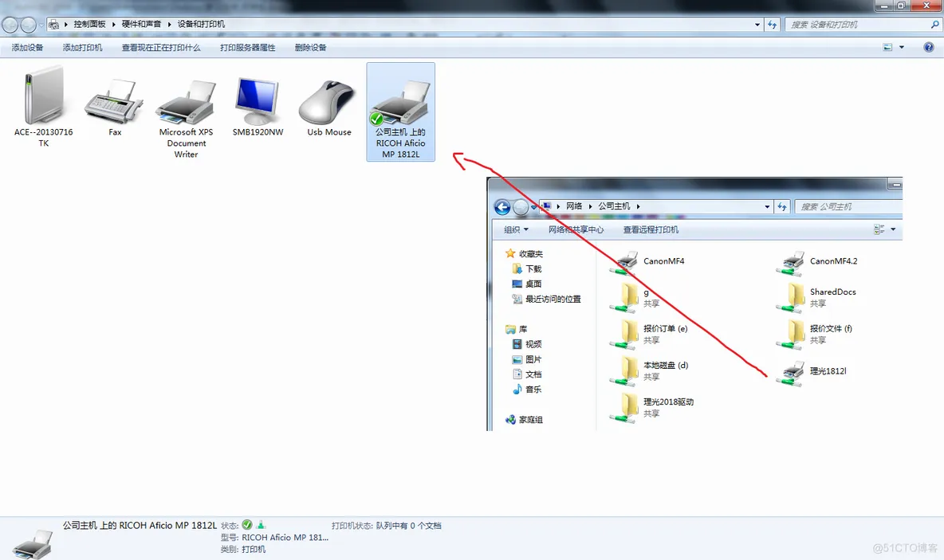Click refresh button in 公司主机 window

781,206
